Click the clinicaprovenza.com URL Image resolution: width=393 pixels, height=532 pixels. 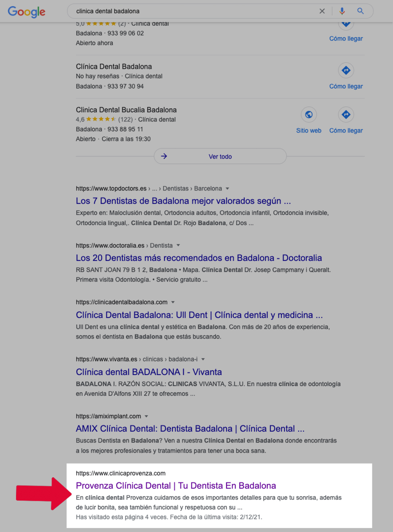click(121, 473)
